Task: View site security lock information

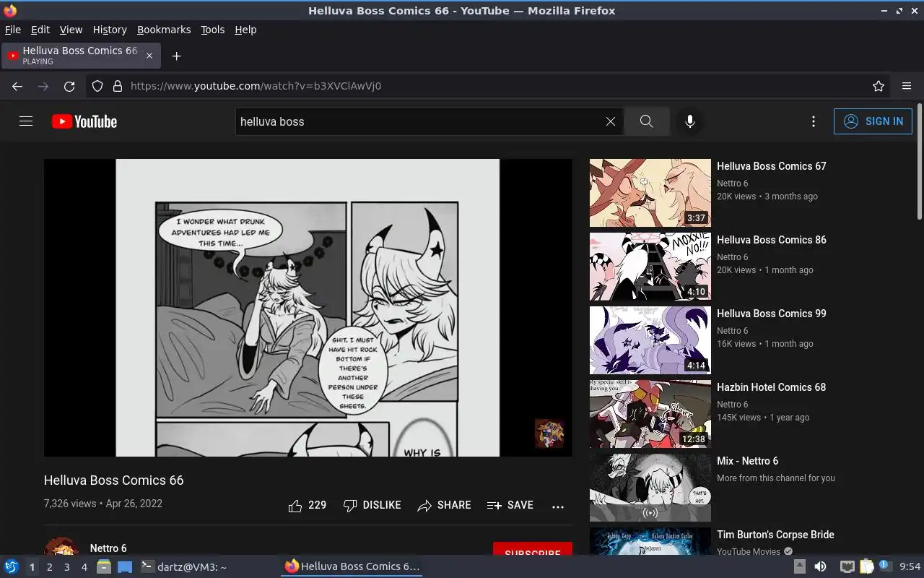Action: coord(118,86)
